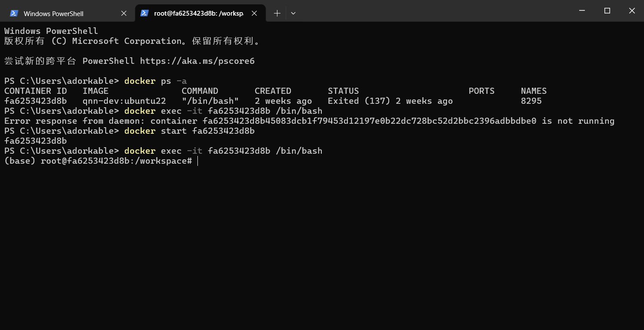Click the NAMES column header
Image resolution: width=644 pixels, height=330 pixels.
point(534,91)
